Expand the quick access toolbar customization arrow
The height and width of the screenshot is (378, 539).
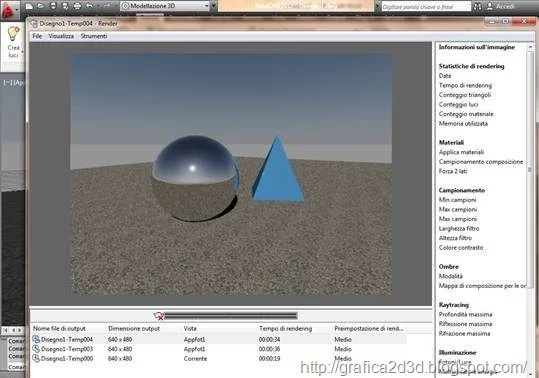[x=213, y=6]
